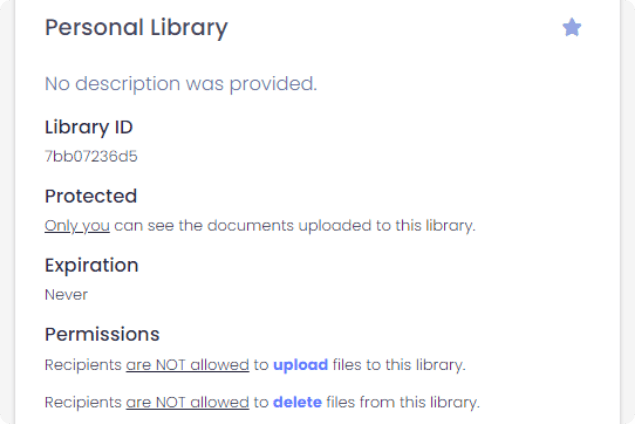Click the bold 'upload' link
Viewport: 635px width, 424px height.
click(300, 364)
